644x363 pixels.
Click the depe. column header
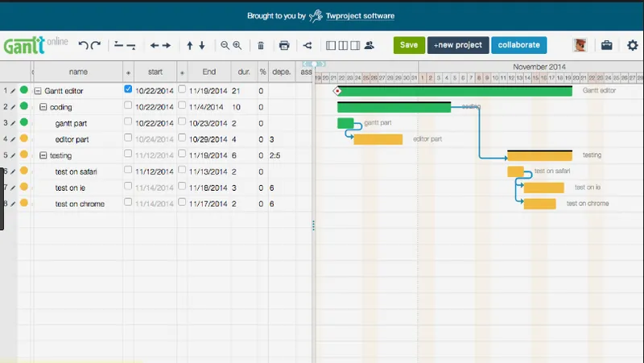(x=281, y=72)
